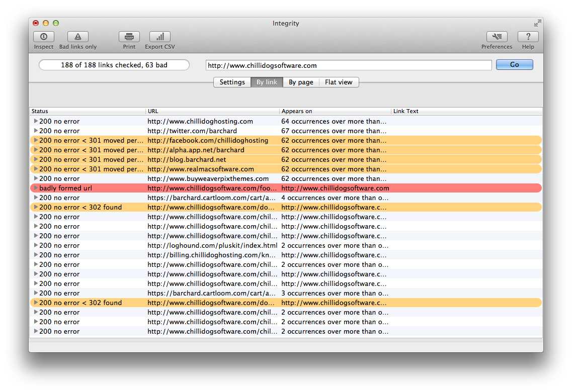
Task: Expand the realmacsoftware.com row triangle
Action: (36, 169)
